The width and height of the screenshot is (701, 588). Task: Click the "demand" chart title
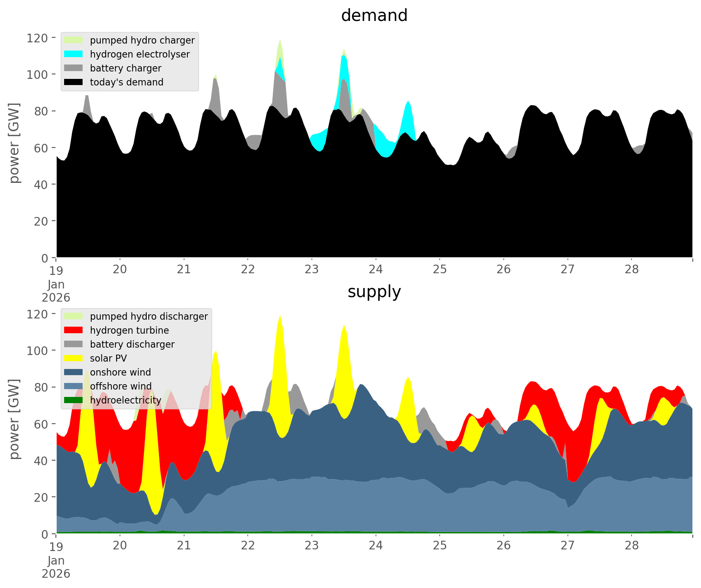(374, 16)
